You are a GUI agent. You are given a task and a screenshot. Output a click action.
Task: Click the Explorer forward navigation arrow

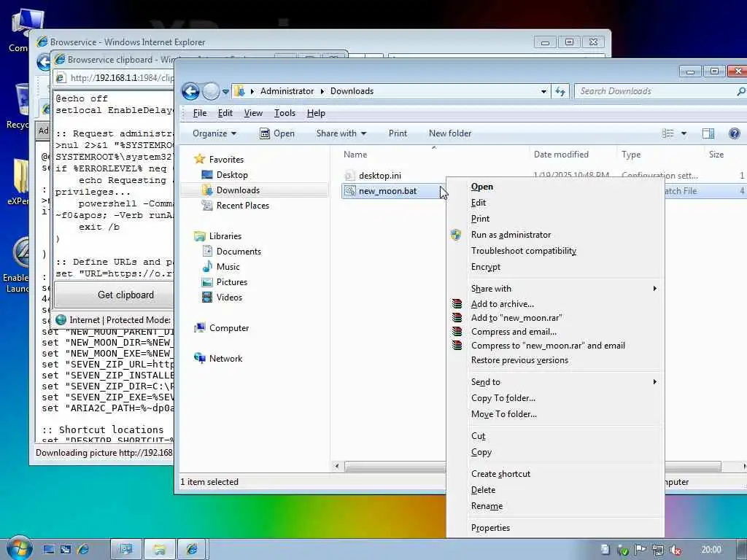click(x=211, y=91)
